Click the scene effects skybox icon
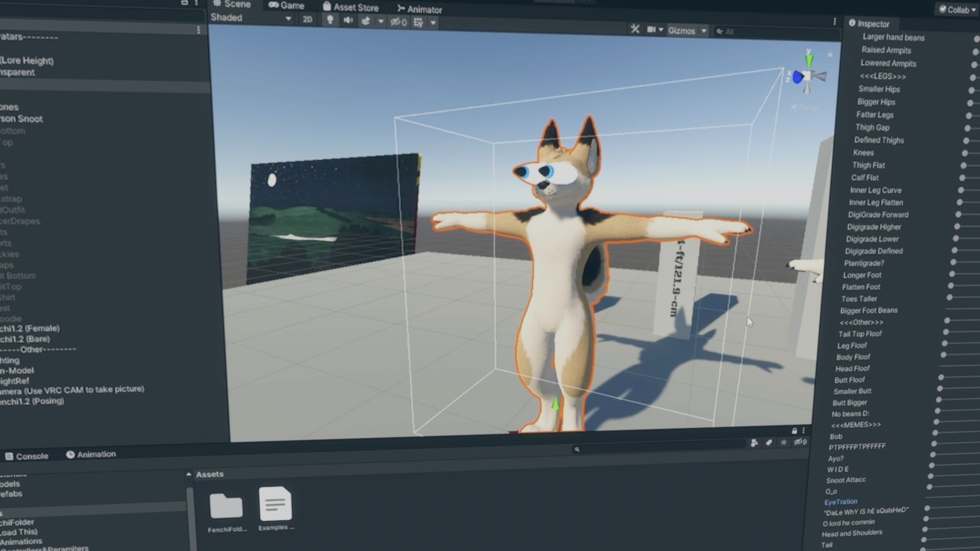Viewport: 980px width, 551px height. click(x=366, y=21)
